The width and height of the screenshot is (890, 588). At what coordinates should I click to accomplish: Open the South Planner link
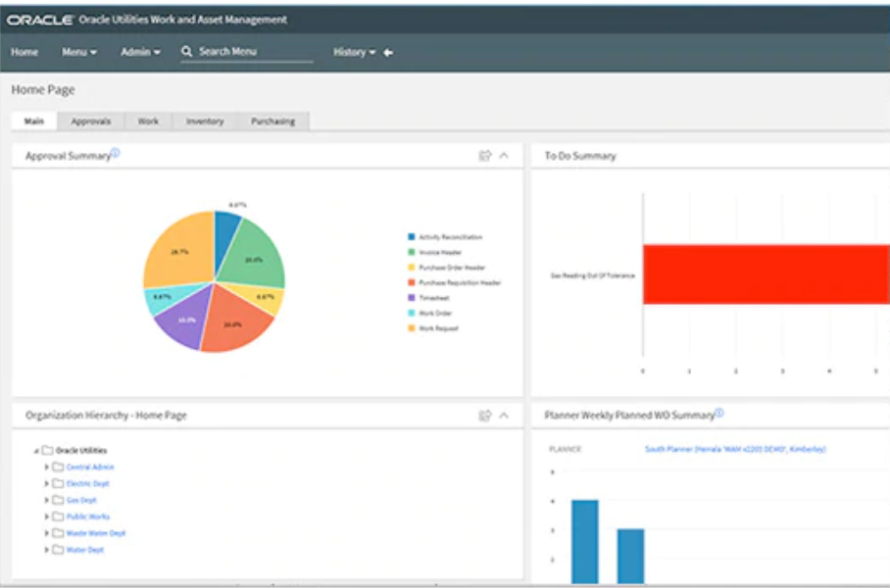(x=734, y=449)
